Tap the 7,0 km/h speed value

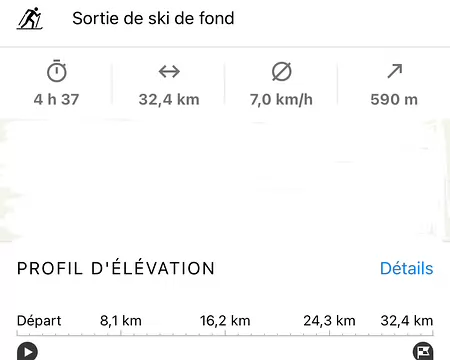pyautogui.click(x=281, y=99)
